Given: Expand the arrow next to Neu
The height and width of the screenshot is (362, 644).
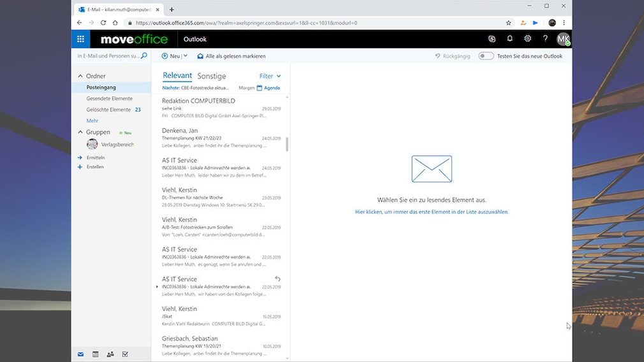Looking at the screenshot, I should click(185, 56).
